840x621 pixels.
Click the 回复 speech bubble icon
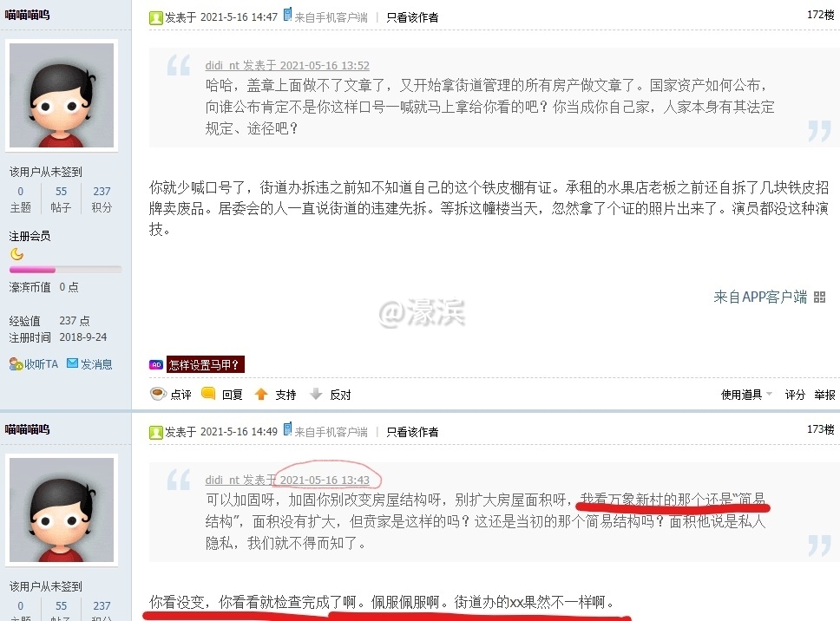tap(208, 394)
